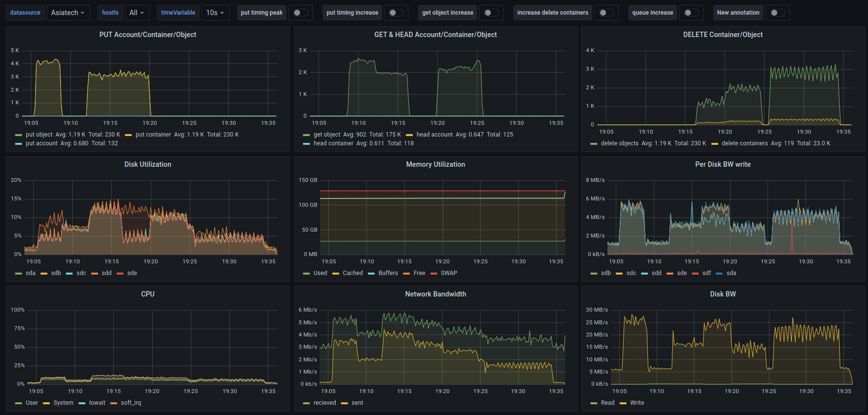Viewport: 868px width, 415px height.
Task: Click the head account legend entry
Action: pos(434,135)
